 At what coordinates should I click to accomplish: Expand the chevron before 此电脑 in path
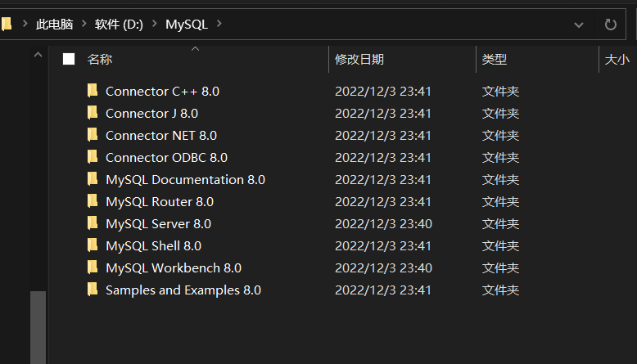click(x=25, y=24)
